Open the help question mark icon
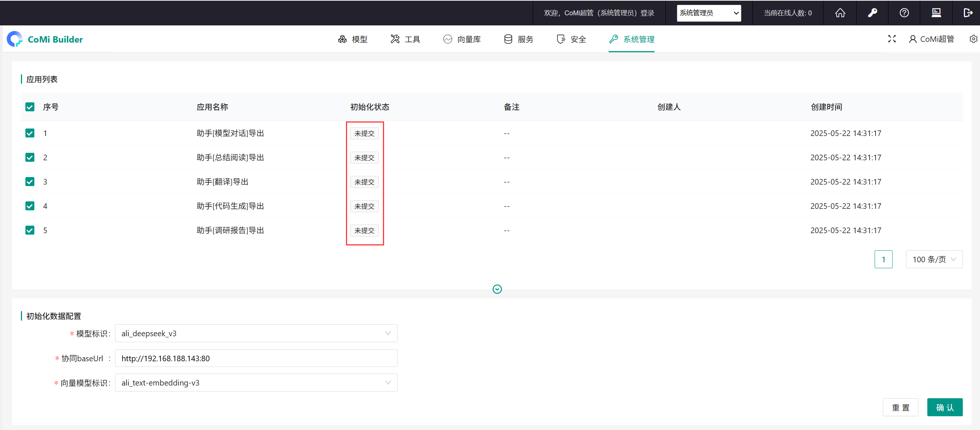The height and width of the screenshot is (430, 980). pyautogui.click(x=904, y=13)
